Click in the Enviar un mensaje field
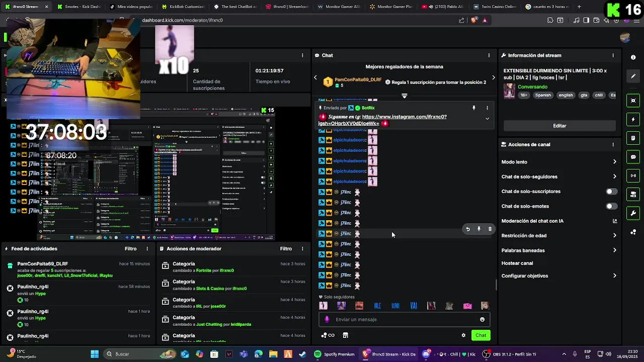644x362 pixels. (404, 319)
